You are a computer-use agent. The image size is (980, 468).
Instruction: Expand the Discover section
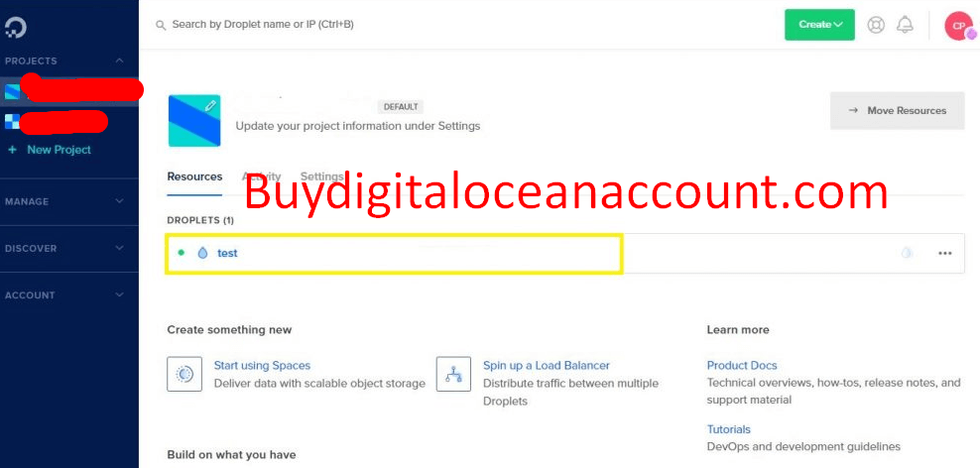[119, 248]
